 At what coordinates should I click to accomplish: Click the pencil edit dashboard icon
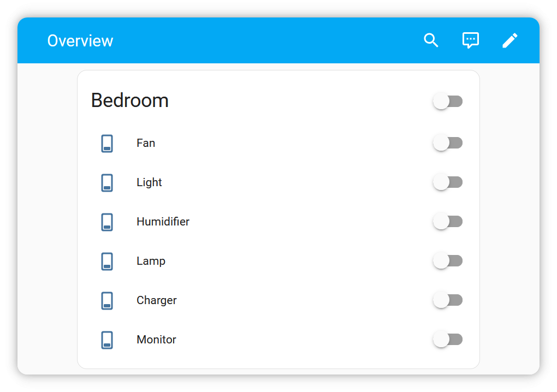click(x=509, y=40)
